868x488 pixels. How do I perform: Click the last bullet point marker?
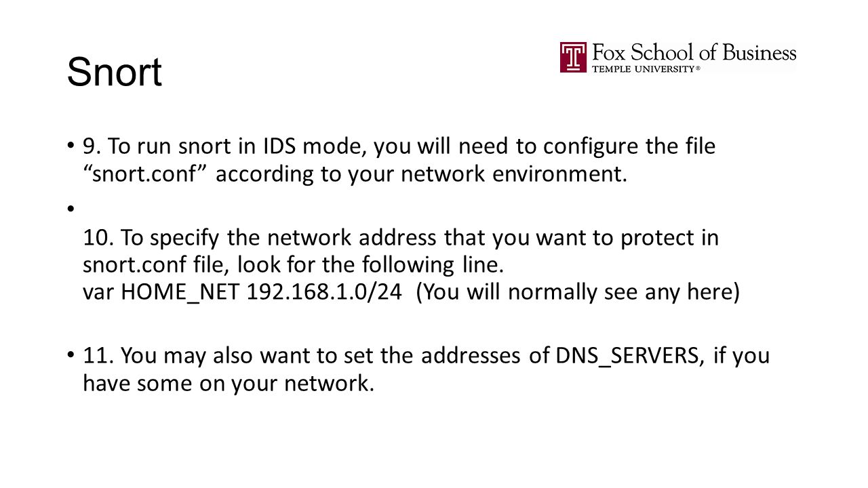(71, 355)
